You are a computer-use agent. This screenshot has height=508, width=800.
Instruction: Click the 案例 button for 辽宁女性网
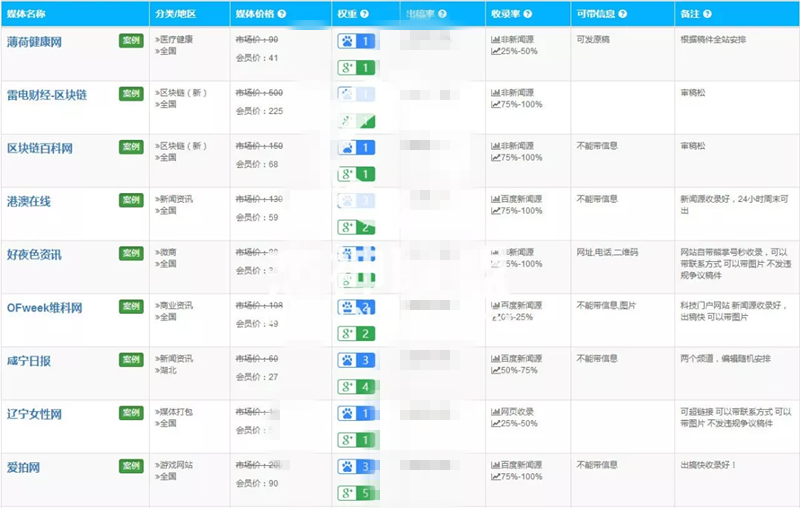pos(131,413)
